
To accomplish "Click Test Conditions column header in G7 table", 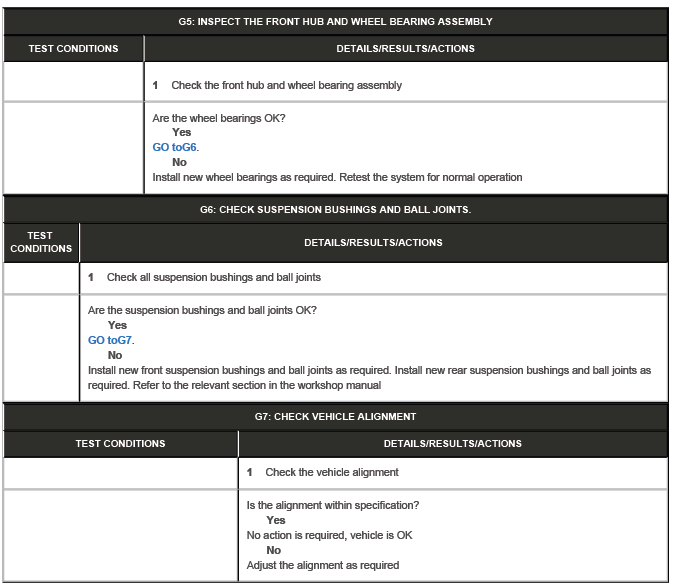I will (x=120, y=443).
